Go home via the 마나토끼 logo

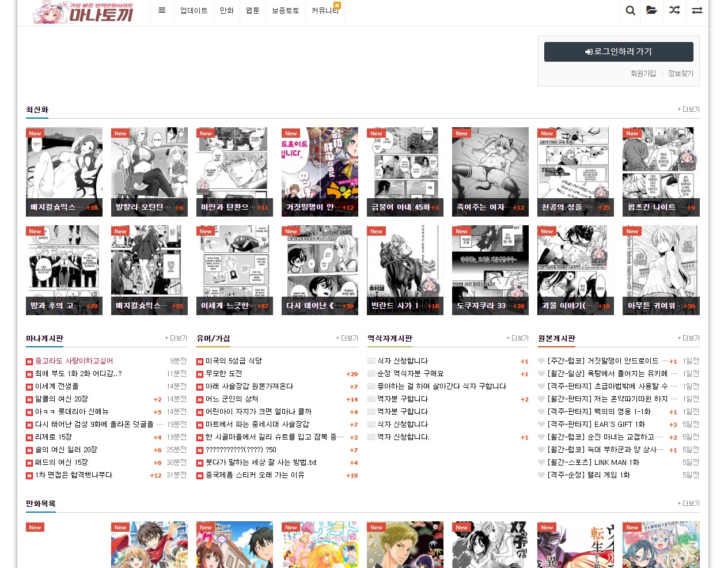(x=83, y=13)
